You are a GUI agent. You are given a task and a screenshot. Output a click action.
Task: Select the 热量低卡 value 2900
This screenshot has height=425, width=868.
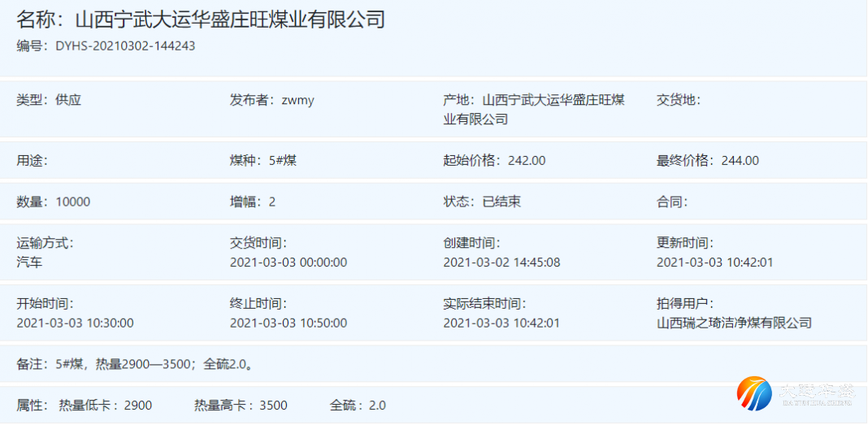[x=137, y=405]
